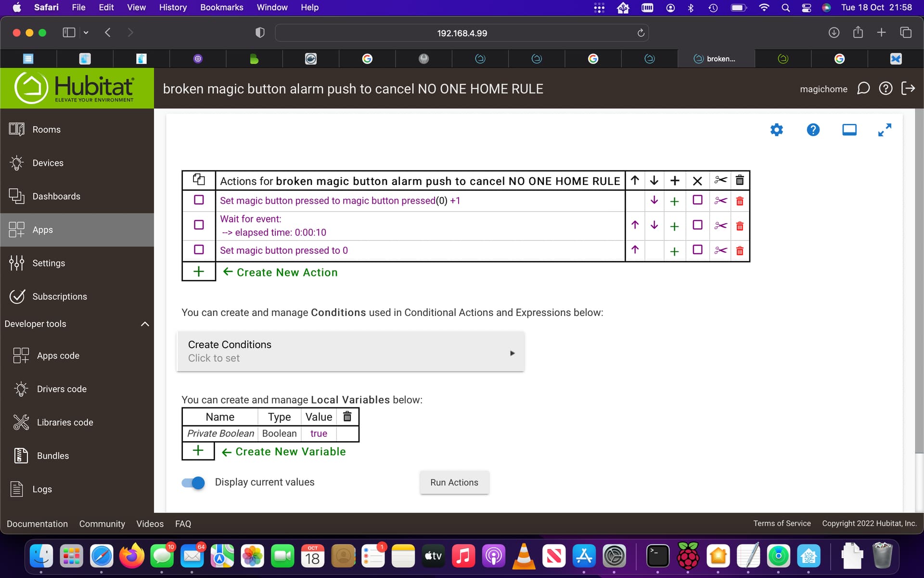The image size is (924, 578).
Task: Click the Create New Variable link
Action: (290, 452)
